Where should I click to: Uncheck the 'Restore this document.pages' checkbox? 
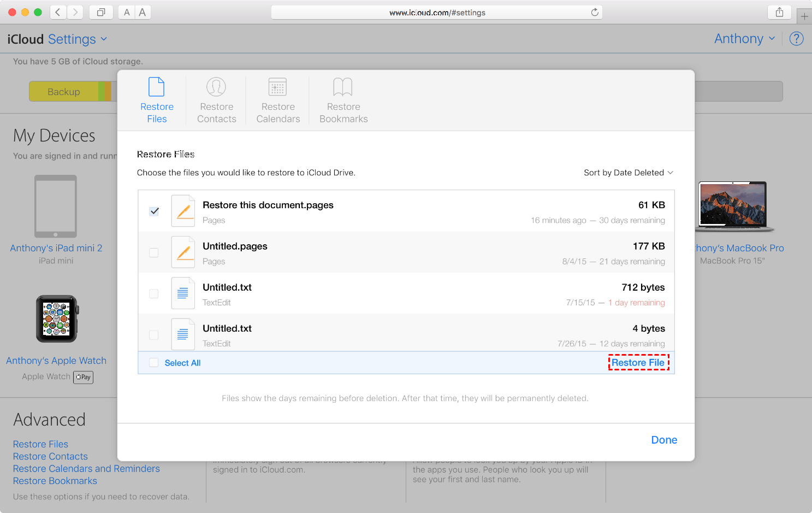pos(154,211)
